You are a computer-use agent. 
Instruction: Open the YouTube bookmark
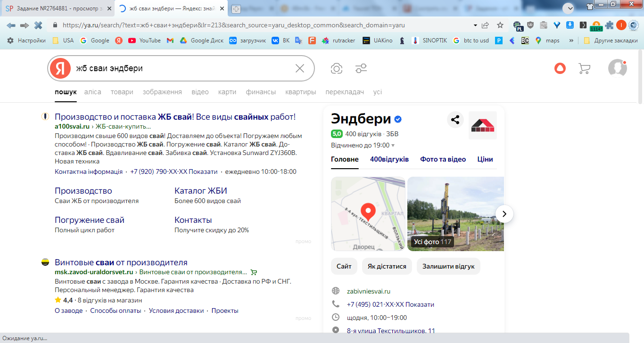coord(144,41)
